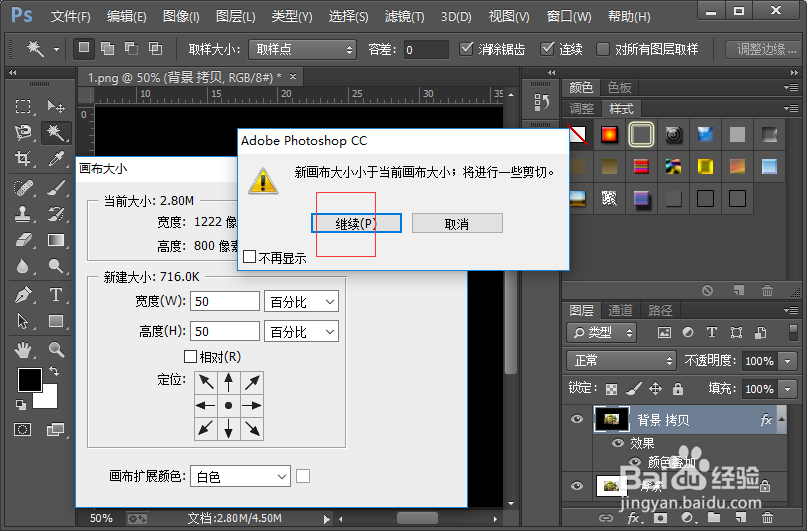
Task: Open the 取样点 sample size dropdown
Action: [x=302, y=49]
